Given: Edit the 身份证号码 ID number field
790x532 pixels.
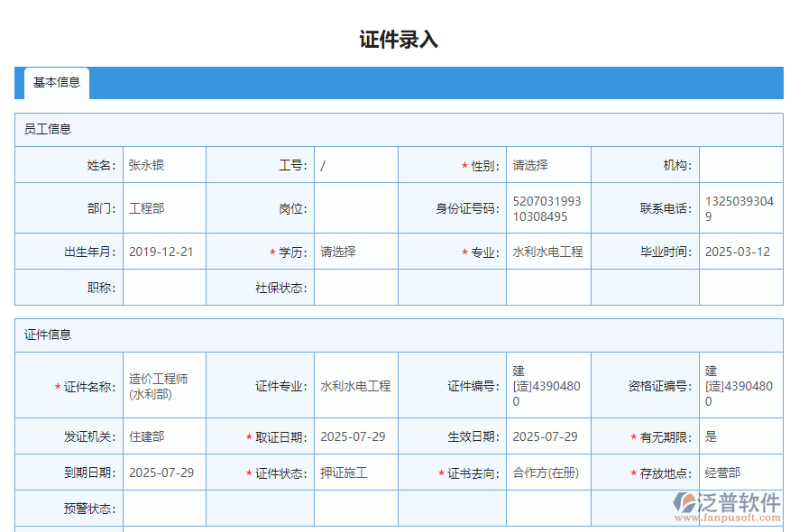Looking at the screenshot, I should [545, 207].
